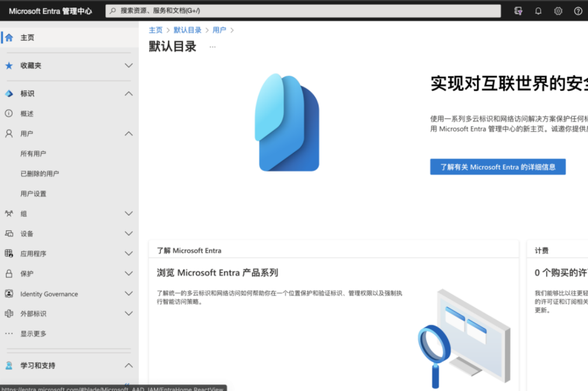
Task: Go to 主页 breadcrumb link
Action: point(156,30)
